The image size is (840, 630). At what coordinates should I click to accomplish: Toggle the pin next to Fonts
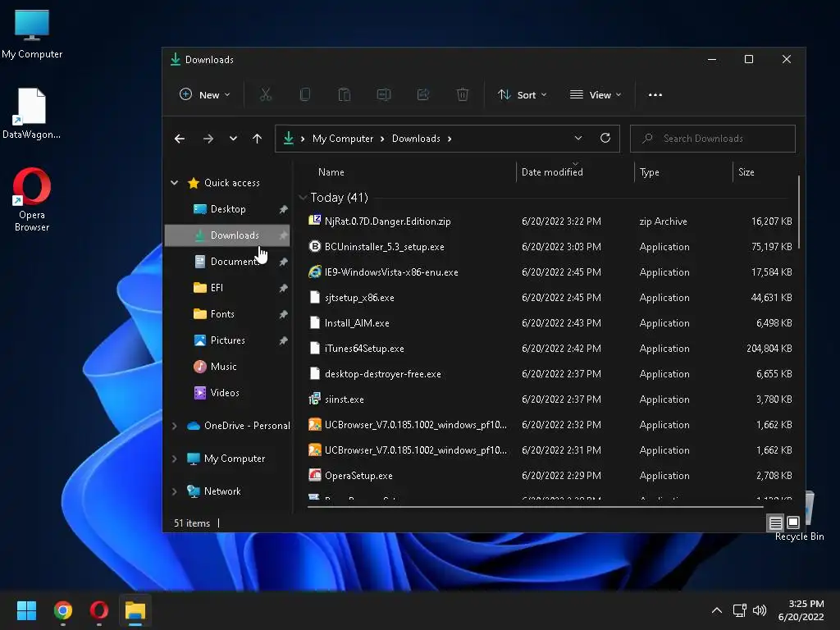point(283,314)
